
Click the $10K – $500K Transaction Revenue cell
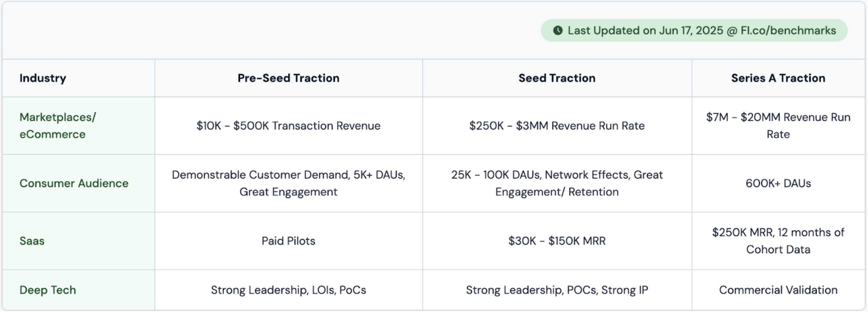(x=288, y=126)
